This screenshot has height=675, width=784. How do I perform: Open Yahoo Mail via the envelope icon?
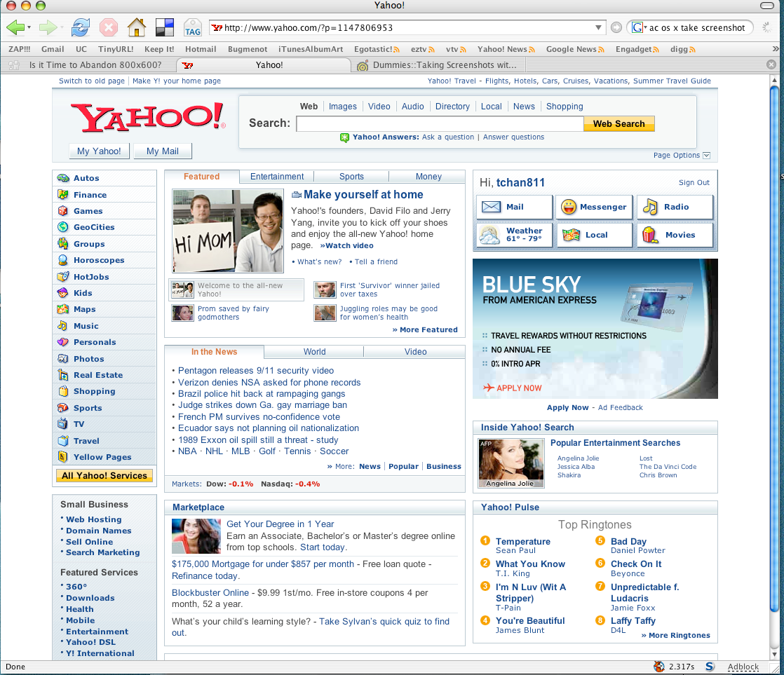pos(494,207)
